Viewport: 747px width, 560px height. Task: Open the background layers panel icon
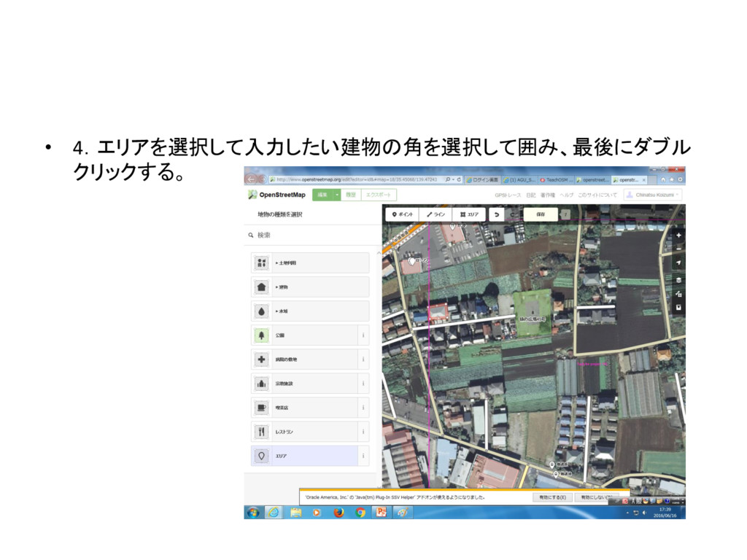(678, 279)
